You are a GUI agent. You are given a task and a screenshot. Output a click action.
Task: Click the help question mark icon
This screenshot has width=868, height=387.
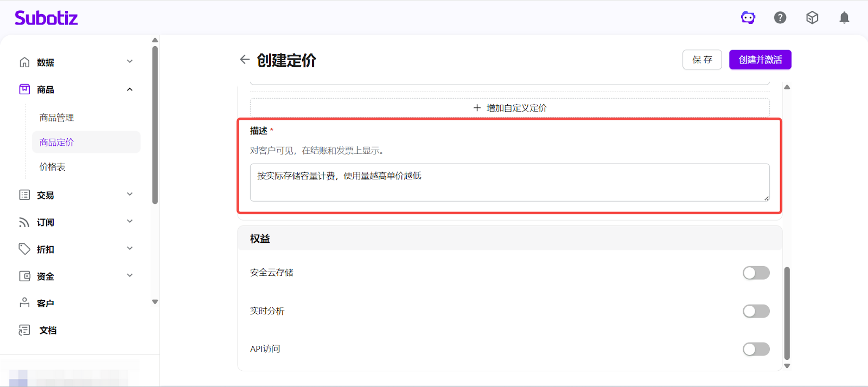click(780, 18)
